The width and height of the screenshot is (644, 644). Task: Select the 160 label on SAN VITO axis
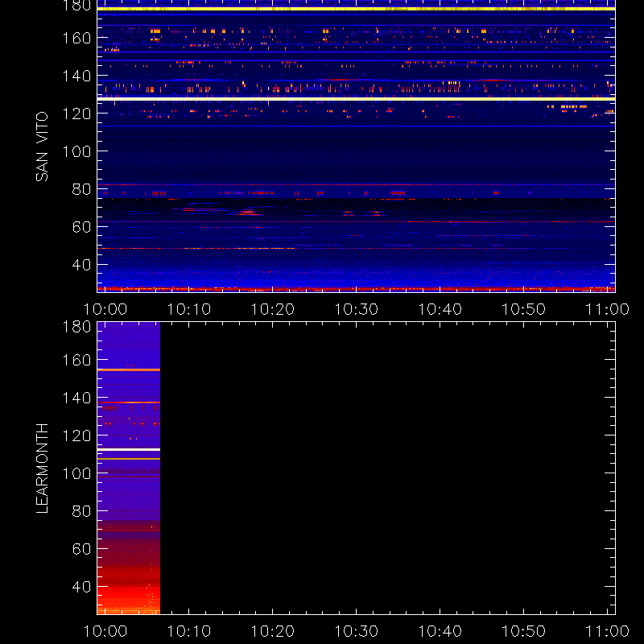click(x=76, y=38)
